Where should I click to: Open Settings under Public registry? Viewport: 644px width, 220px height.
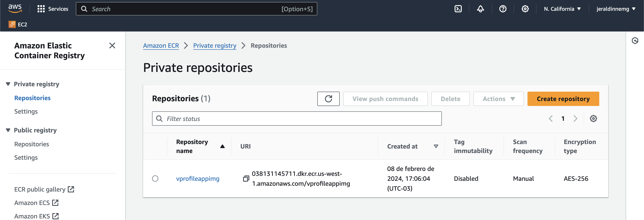tap(26, 157)
